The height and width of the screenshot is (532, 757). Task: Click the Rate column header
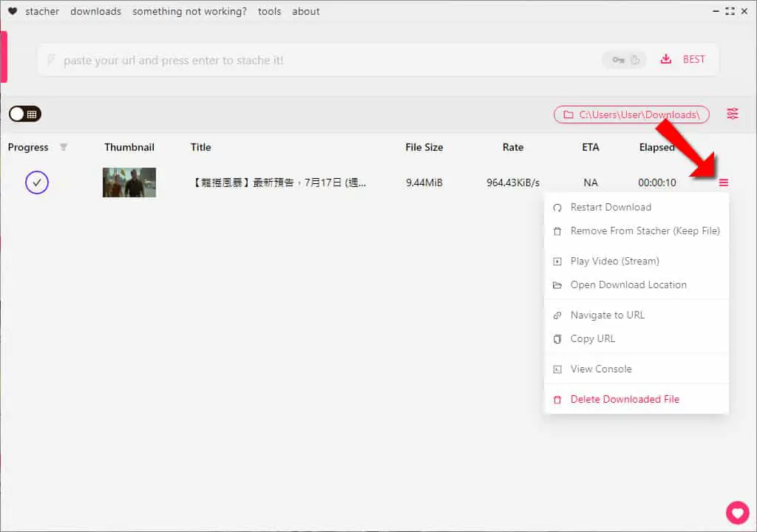click(x=513, y=147)
